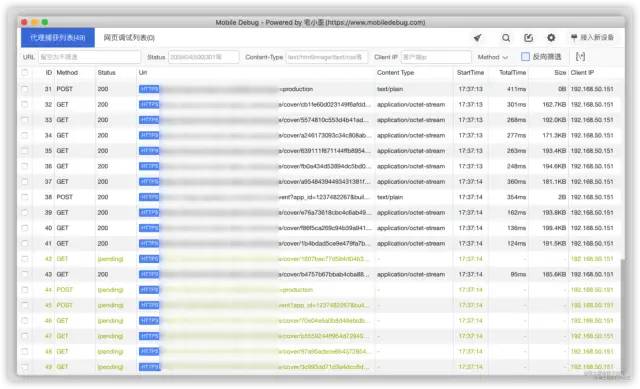This screenshot has width=640, height=389.
Task: Click the (pending) status in row 42
Action: pyautogui.click(x=110, y=259)
